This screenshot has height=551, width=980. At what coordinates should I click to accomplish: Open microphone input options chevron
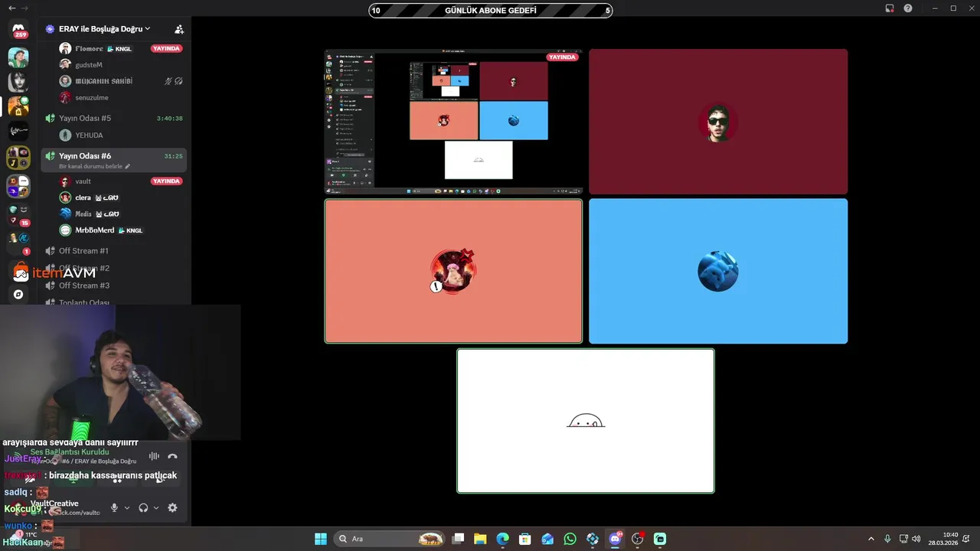click(x=127, y=507)
